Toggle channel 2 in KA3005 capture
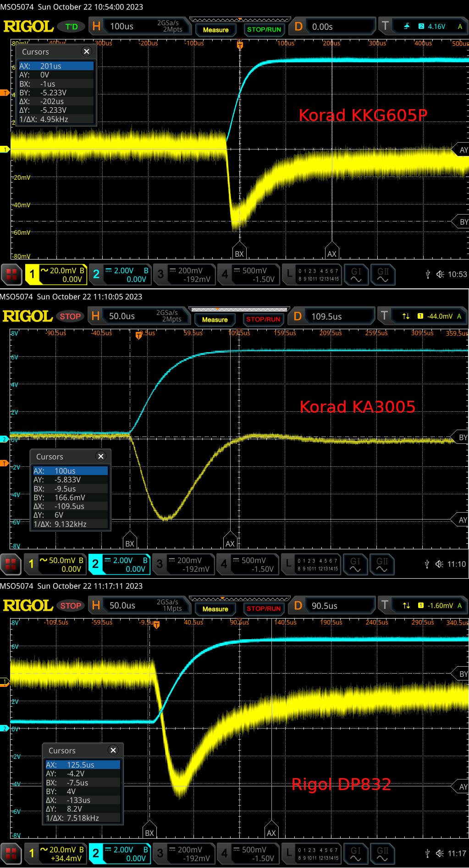The width and height of the screenshot is (469, 868). 119,564
